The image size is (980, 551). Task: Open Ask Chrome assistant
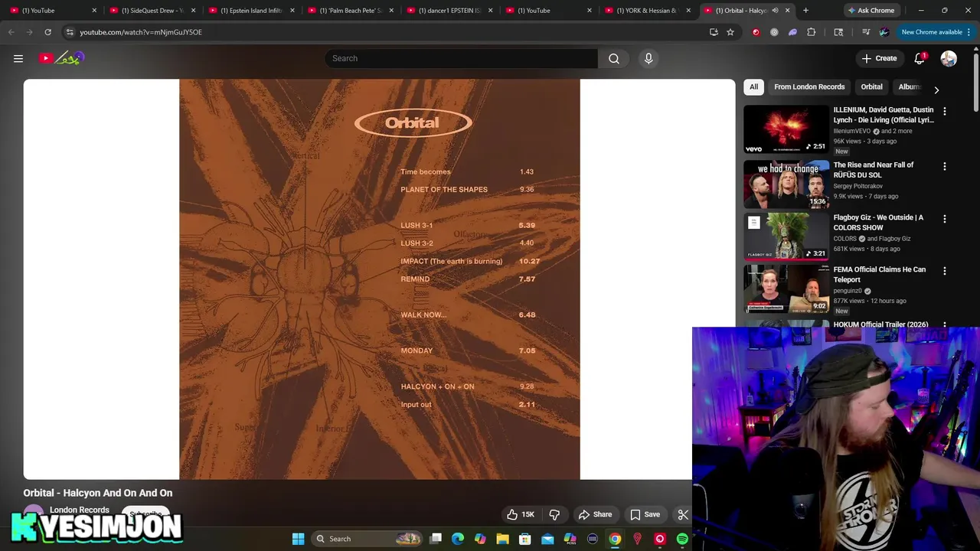click(871, 11)
